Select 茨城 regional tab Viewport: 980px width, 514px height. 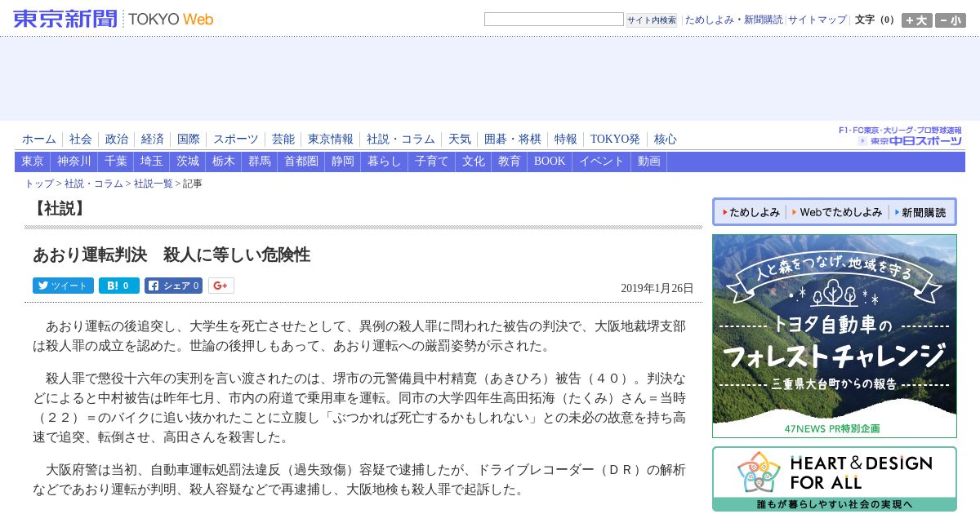tap(188, 162)
